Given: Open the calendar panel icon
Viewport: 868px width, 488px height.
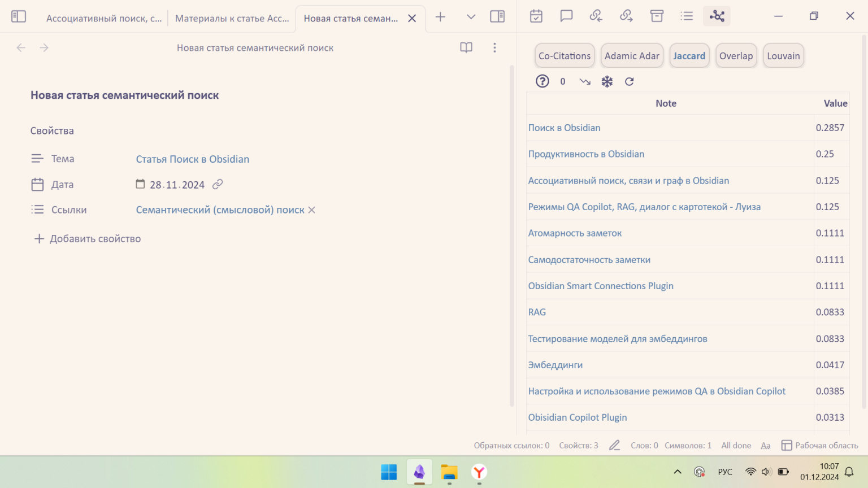Looking at the screenshot, I should pos(536,16).
